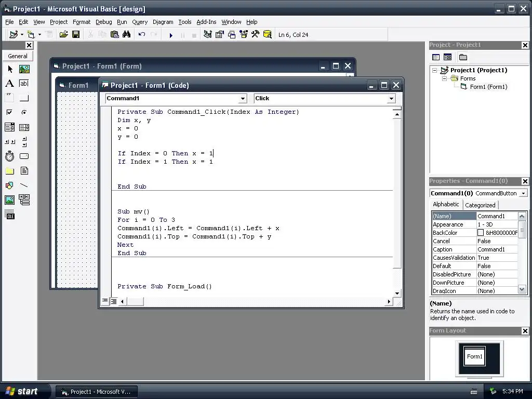The image size is (532, 399).
Task: Select the Timer stopwatch tool
Action: coord(10,156)
